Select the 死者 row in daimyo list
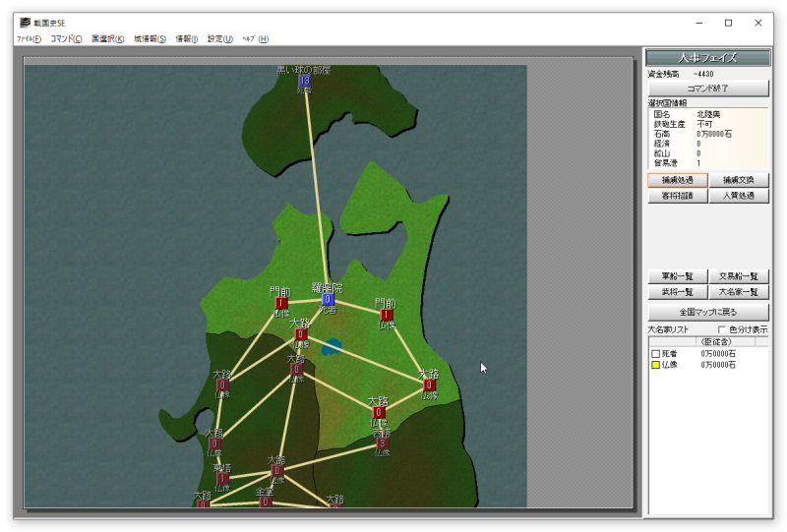 708,354
